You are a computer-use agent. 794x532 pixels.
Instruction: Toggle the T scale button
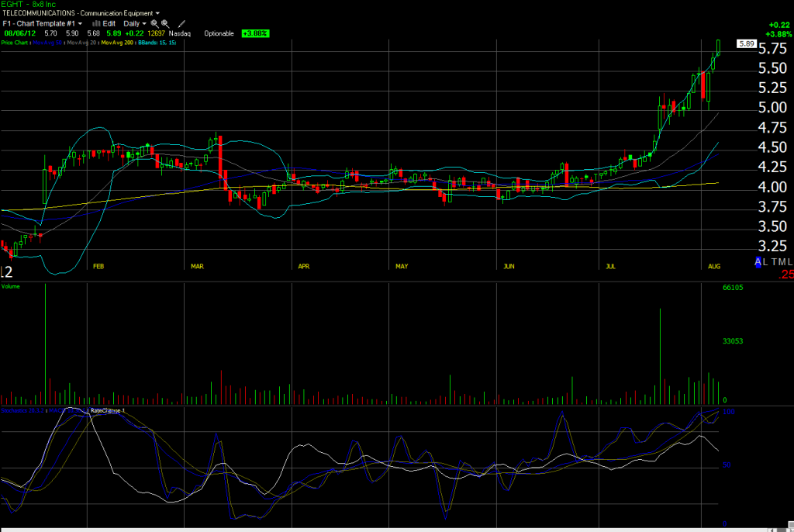775,262
